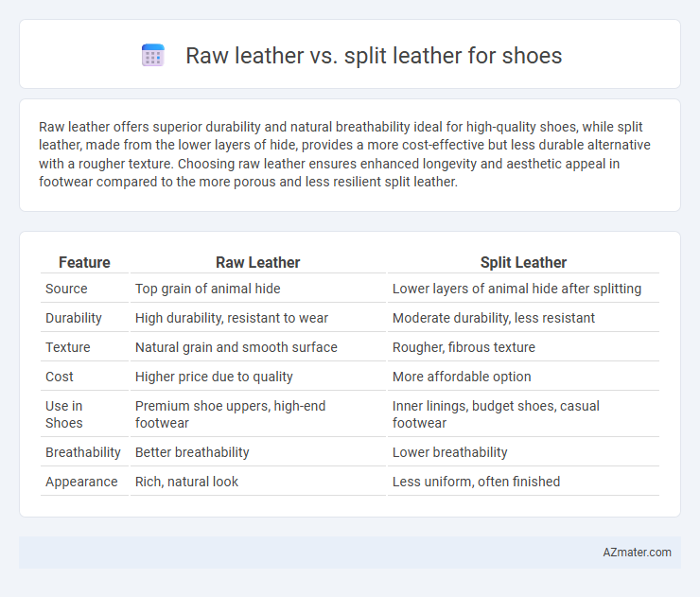700x597 pixels.
Task: Select the 'Durability' row label
Action: pos(74,318)
